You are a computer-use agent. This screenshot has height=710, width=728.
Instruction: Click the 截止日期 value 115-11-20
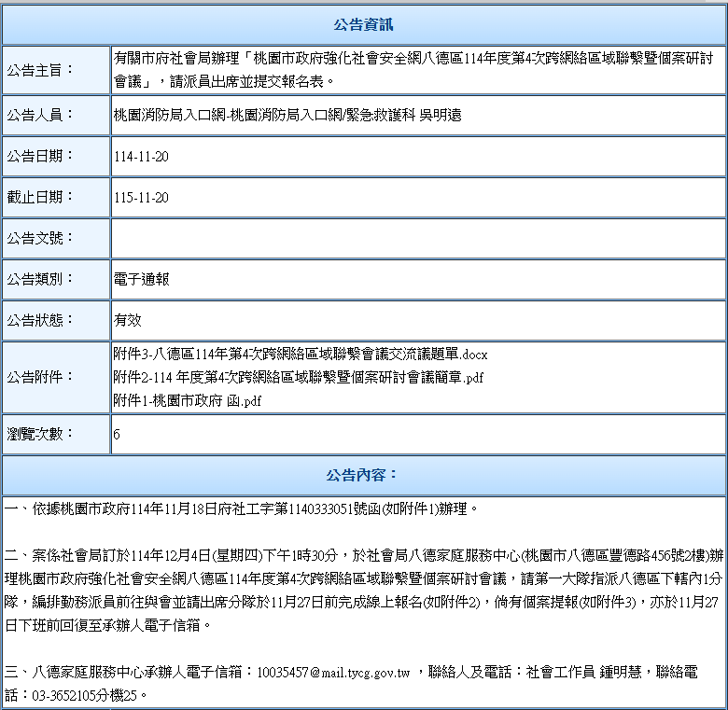(141, 198)
